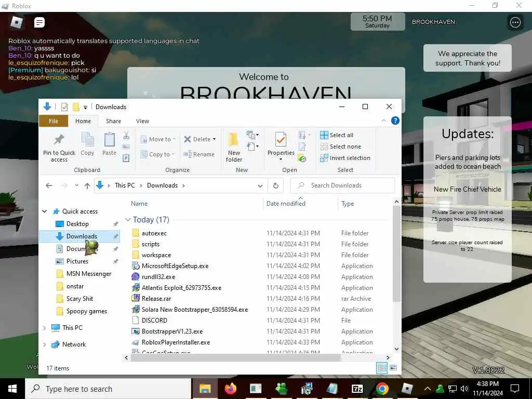Expand the Network tree node
Image resolution: width=532 pixels, height=399 pixels.
(x=45, y=344)
